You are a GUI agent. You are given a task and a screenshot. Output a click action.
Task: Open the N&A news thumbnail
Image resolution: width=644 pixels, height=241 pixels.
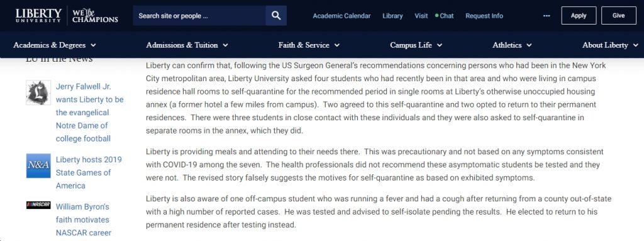pyautogui.click(x=38, y=165)
